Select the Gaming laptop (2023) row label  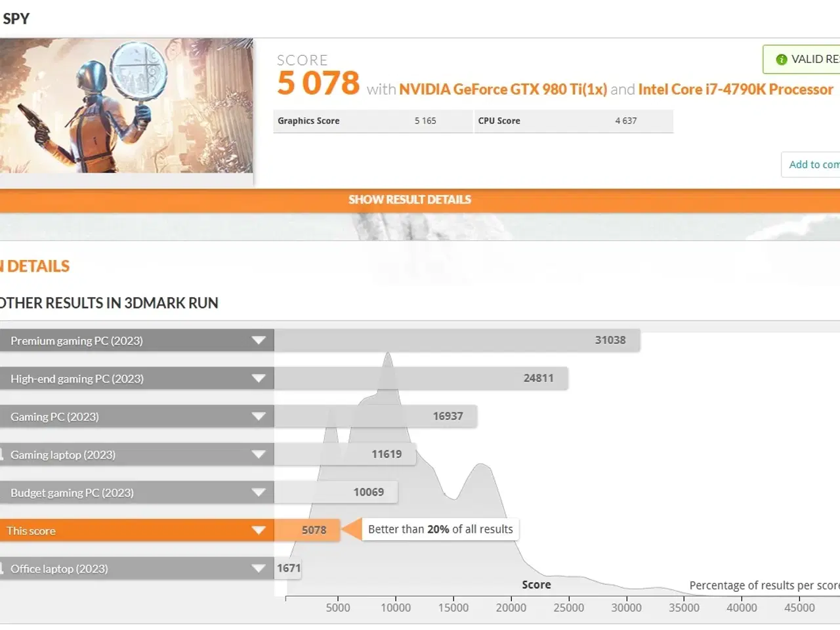point(63,455)
